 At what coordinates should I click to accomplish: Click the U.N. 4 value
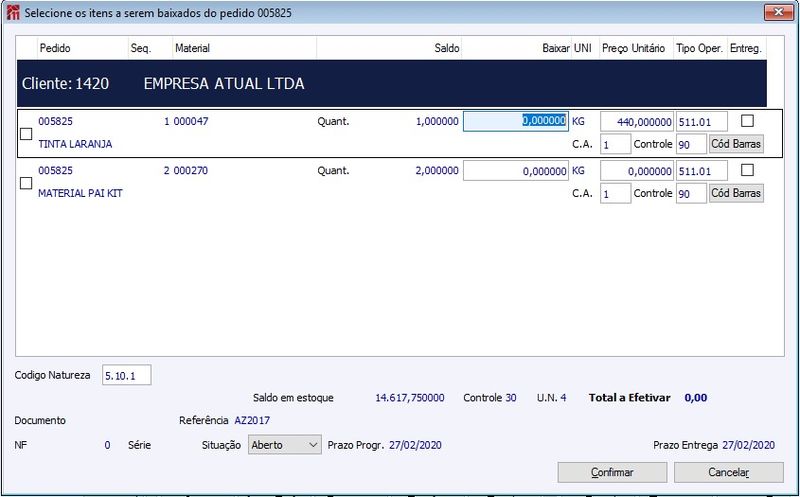pyautogui.click(x=563, y=397)
